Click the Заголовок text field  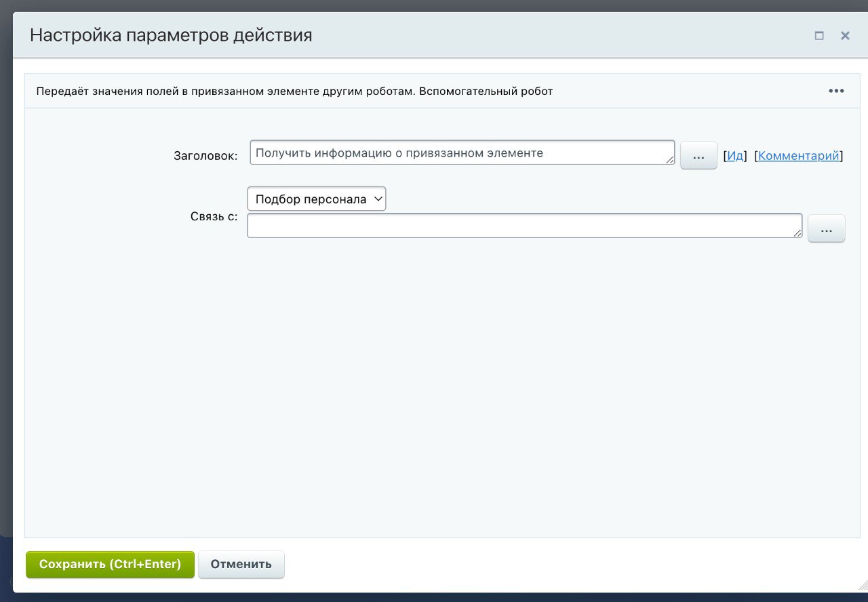click(462, 153)
